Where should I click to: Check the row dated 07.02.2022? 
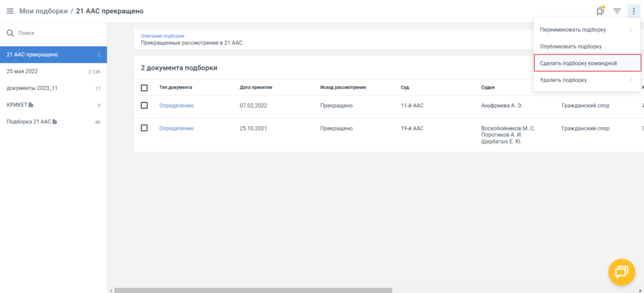(x=144, y=106)
